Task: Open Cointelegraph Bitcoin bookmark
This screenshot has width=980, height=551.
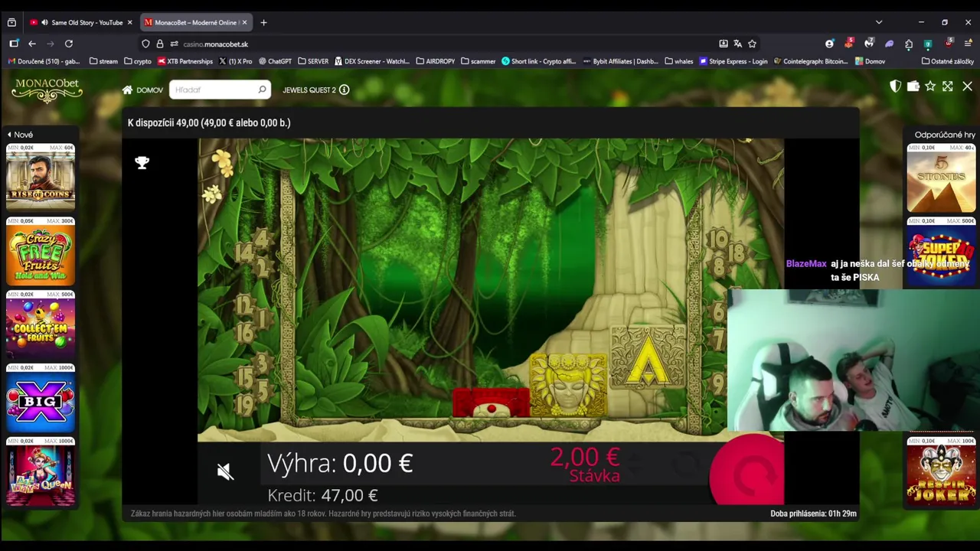Action: tap(811, 61)
